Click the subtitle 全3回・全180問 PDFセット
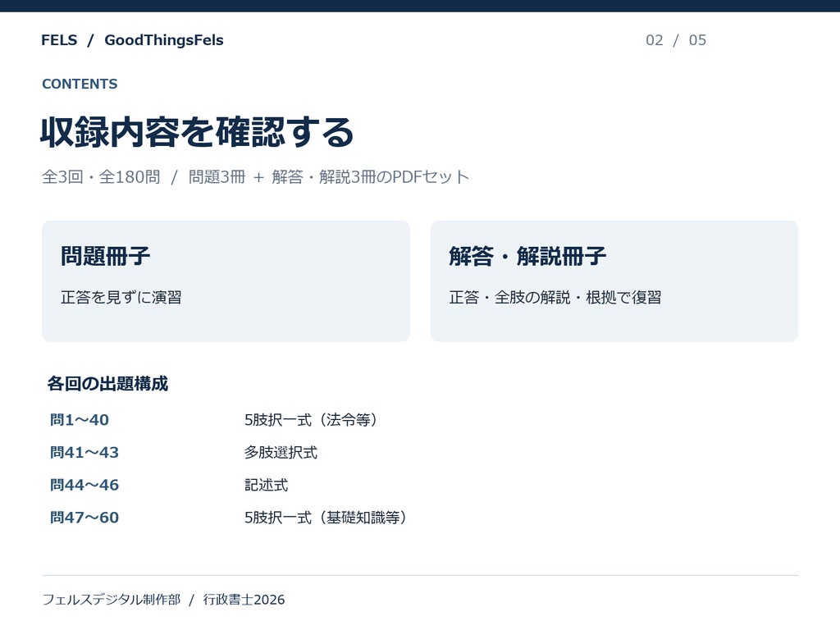The image size is (840, 630). click(x=256, y=177)
